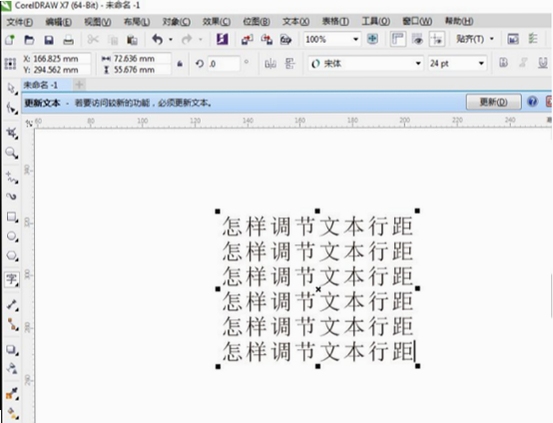The image size is (553, 423).
Task: Click the Undo arrow icon
Action: click(x=157, y=40)
